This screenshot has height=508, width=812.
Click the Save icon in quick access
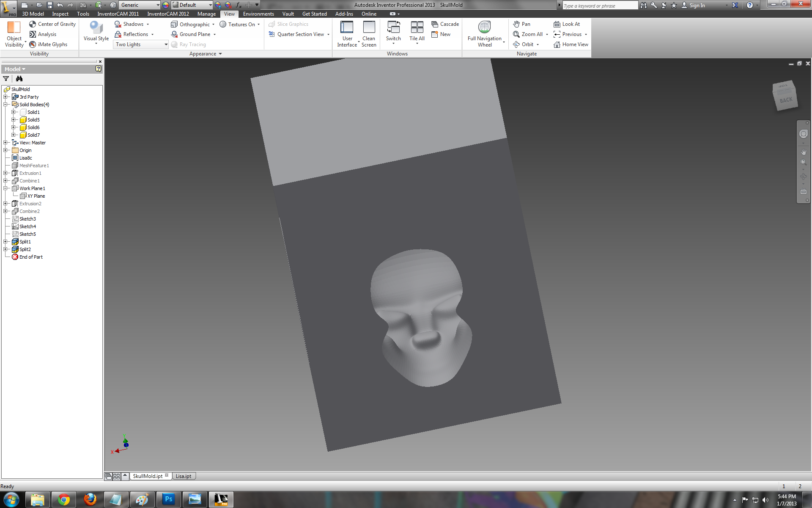coord(49,5)
